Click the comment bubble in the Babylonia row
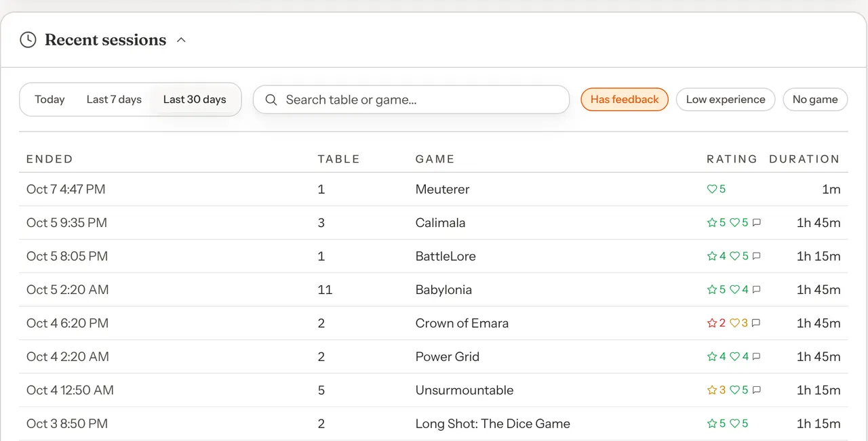 click(757, 290)
